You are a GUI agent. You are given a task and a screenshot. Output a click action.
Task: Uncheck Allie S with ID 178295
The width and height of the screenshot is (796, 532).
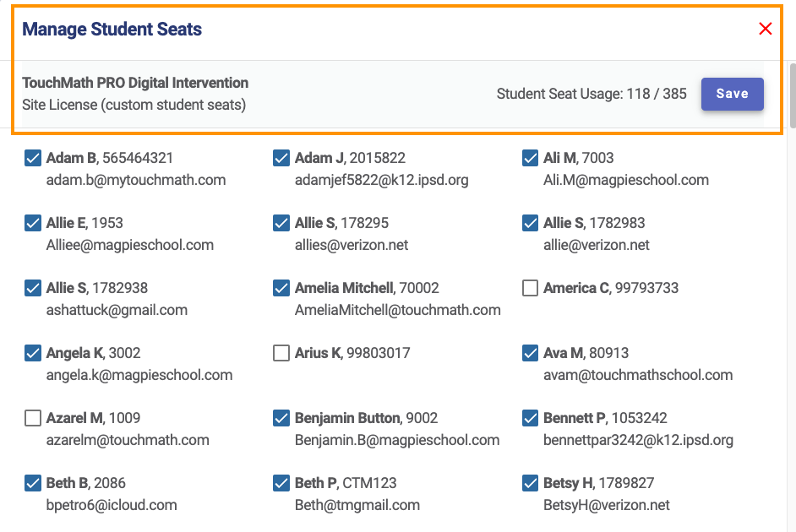[x=281, y=223]
